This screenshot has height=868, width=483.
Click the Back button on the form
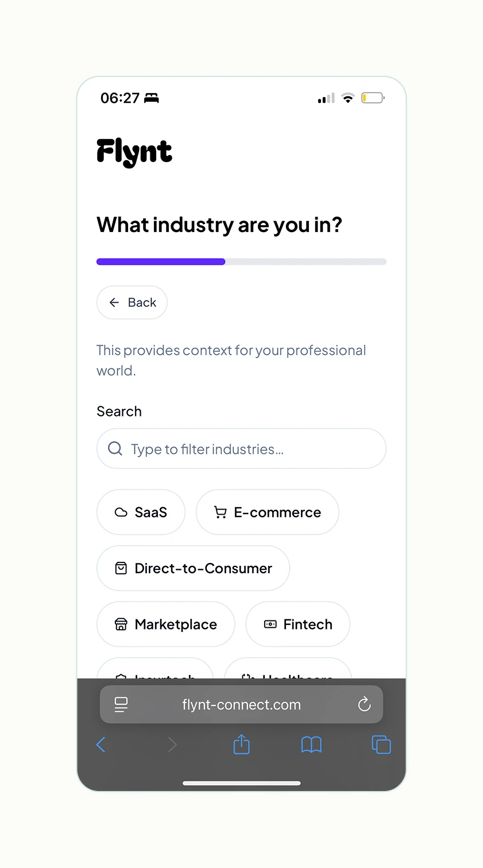point(132,302)
